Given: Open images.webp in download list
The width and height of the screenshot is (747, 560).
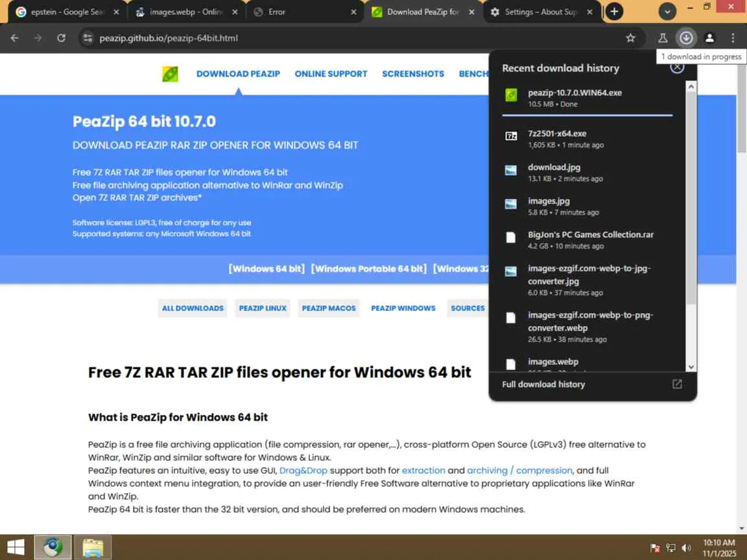Looking at the screenshot, I should click(x=587, y=362).
